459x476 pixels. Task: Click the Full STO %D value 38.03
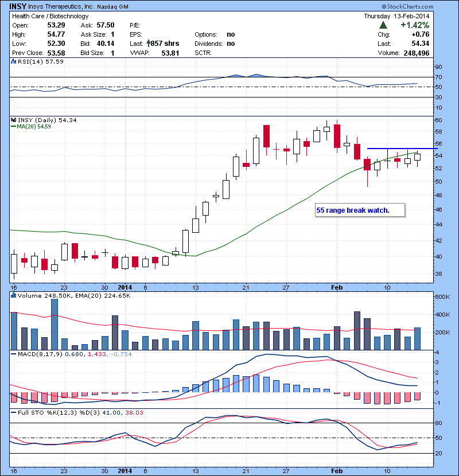click(134, 412)
